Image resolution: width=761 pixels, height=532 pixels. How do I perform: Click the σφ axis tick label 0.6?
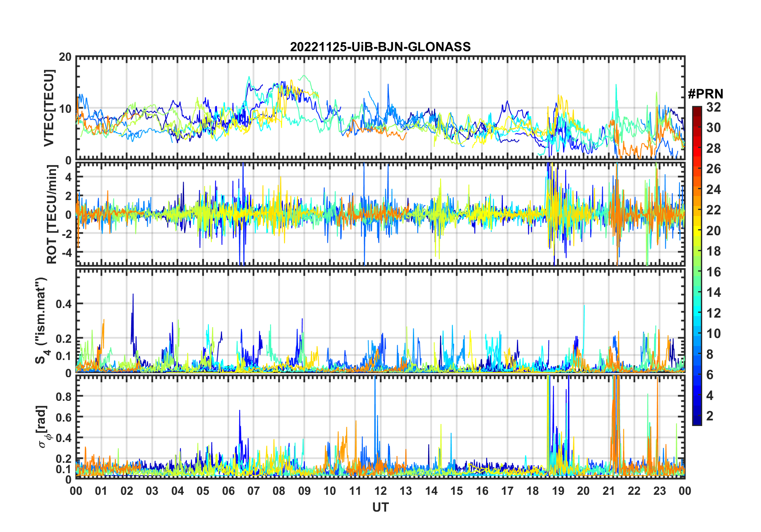(x=64, y=417)
